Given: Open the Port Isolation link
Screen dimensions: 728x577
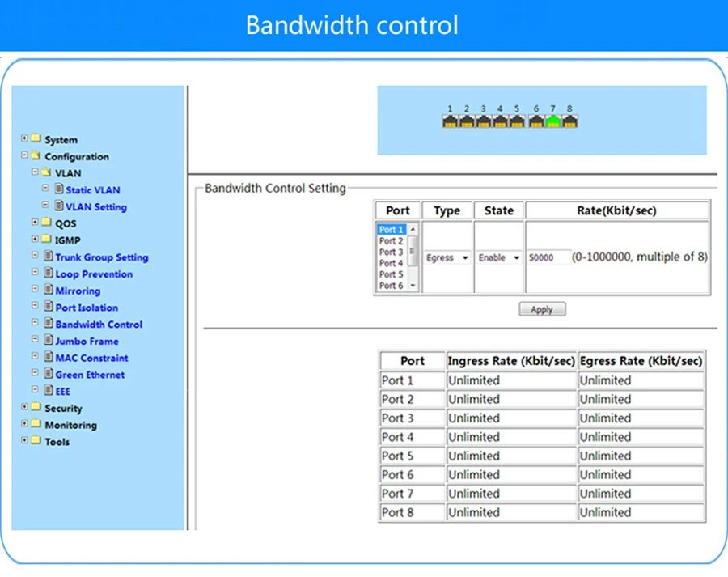Looking at the screenshot, I should [x=87, y=308].
